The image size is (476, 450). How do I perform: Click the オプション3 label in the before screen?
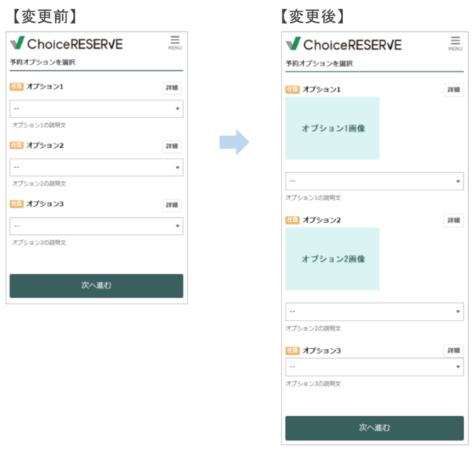pyautogui.click(x=45, y=204)
